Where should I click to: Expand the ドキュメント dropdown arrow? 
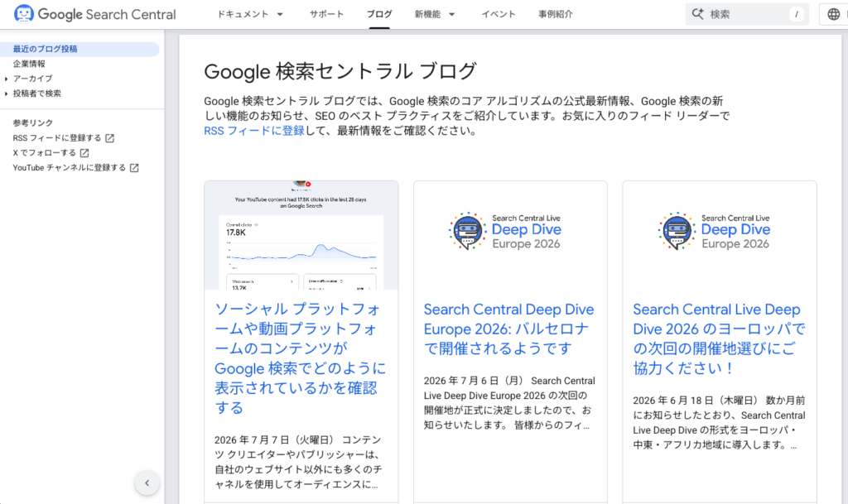click(x=280, y=15)
